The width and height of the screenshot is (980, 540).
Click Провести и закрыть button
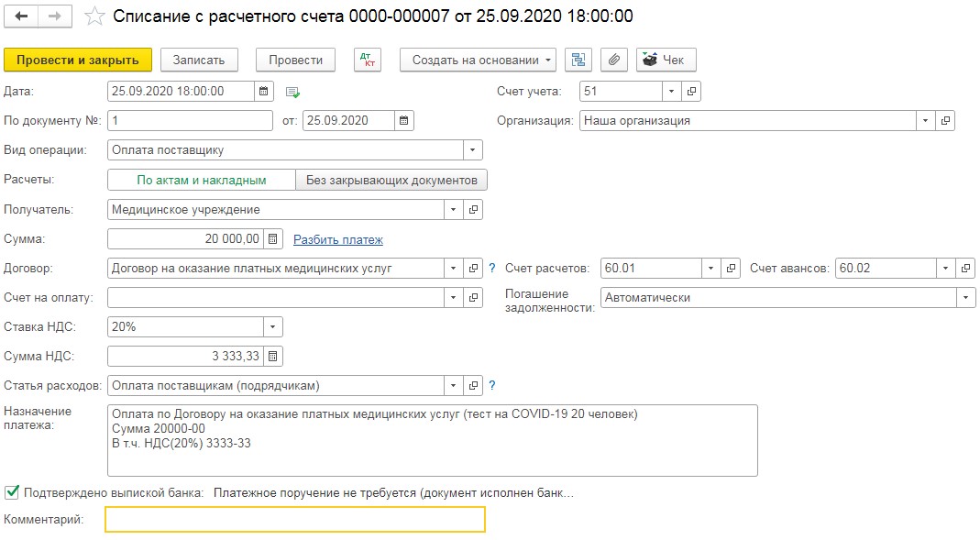[x=78, y=60]
